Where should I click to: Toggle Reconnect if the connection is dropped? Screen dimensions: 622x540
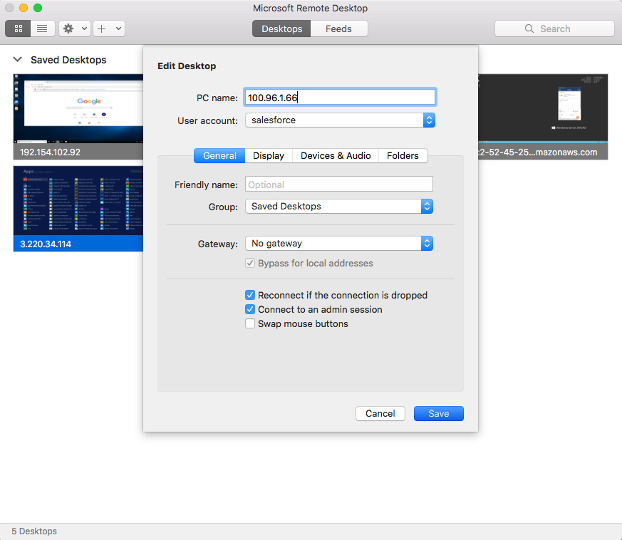(x=250, y=295)
